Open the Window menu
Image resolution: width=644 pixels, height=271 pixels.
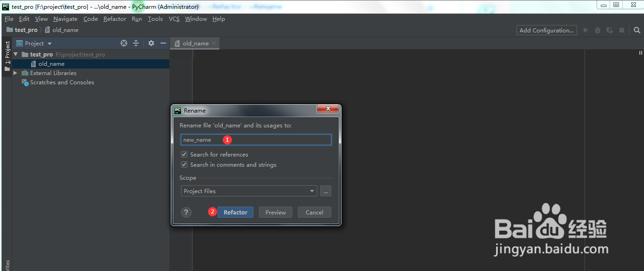point(196,19)
